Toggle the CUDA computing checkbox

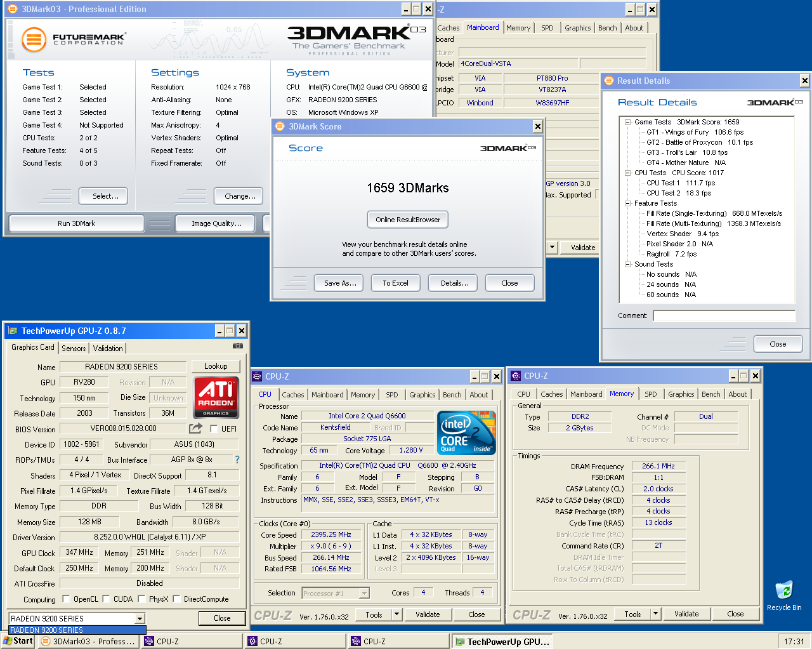pyautogui.click(x=106, y=599)
